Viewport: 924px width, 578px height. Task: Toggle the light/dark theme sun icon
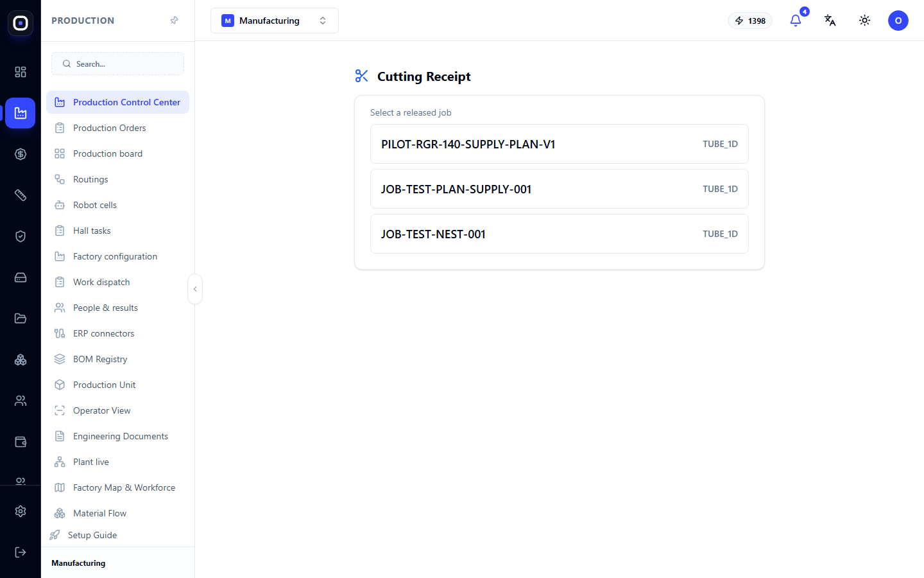point(865,21)
